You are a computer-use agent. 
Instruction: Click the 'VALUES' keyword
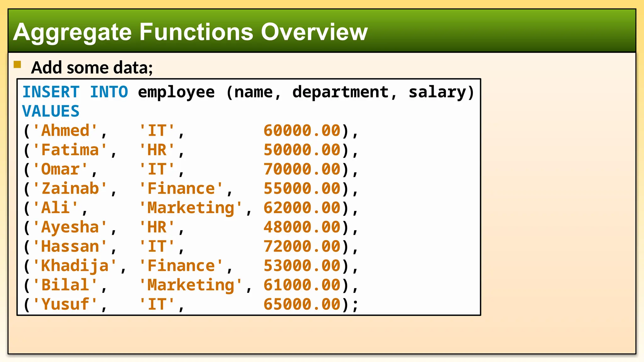tap(51, 111)
